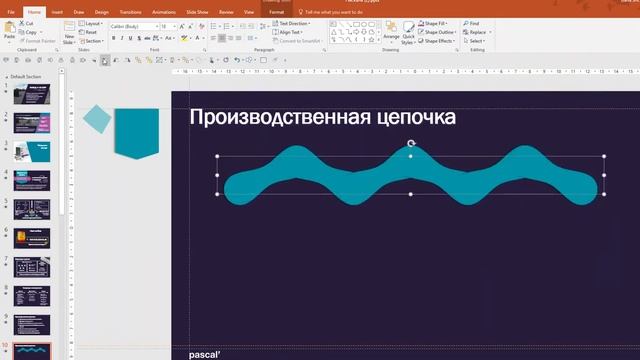
Task: Collapse the Default Section in slide panel
Action: [x=7, y=77]
